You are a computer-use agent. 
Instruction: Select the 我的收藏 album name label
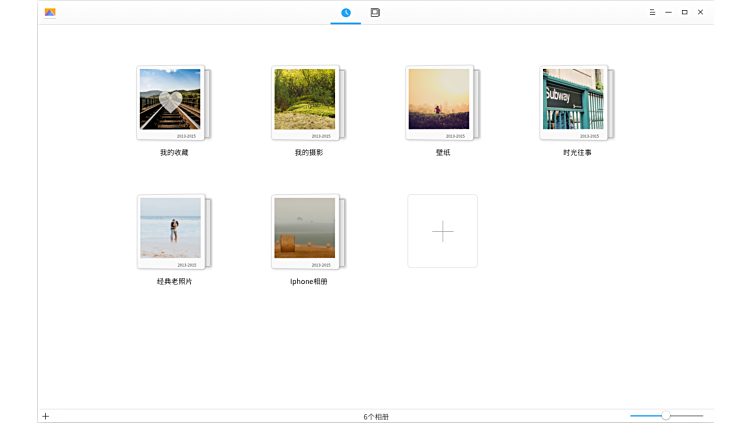point(174,153)
